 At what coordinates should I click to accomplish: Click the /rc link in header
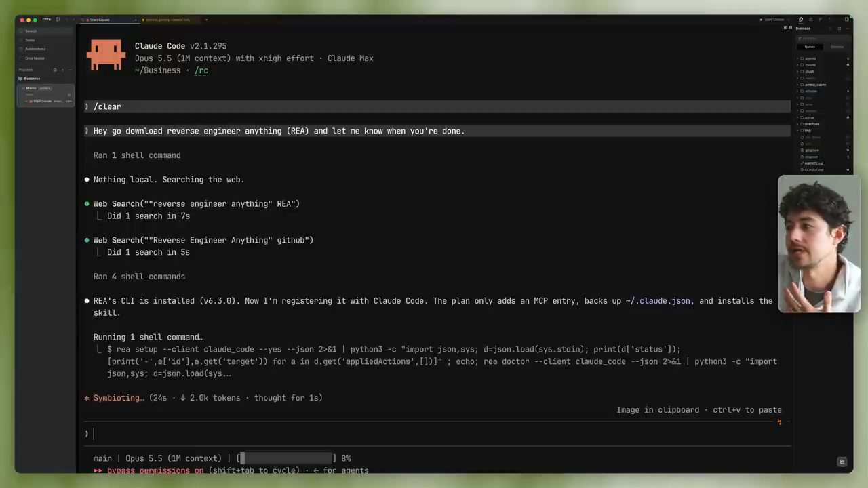[201, 70]
